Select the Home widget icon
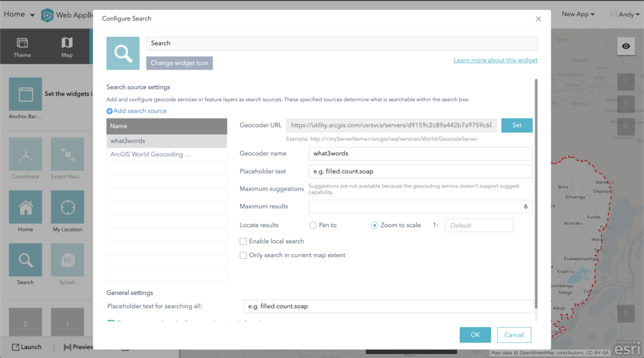 coord(25,207)
